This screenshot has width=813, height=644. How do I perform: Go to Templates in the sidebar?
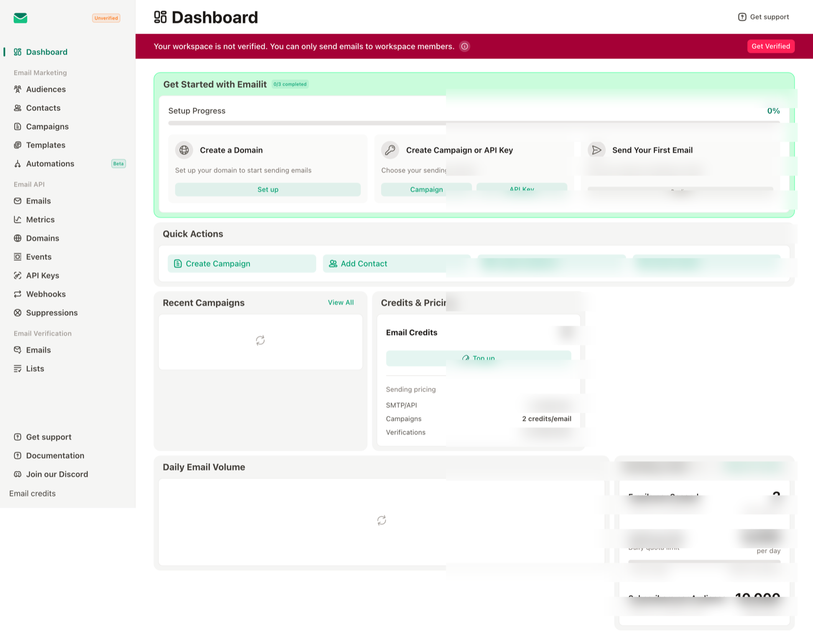[45, 145]
